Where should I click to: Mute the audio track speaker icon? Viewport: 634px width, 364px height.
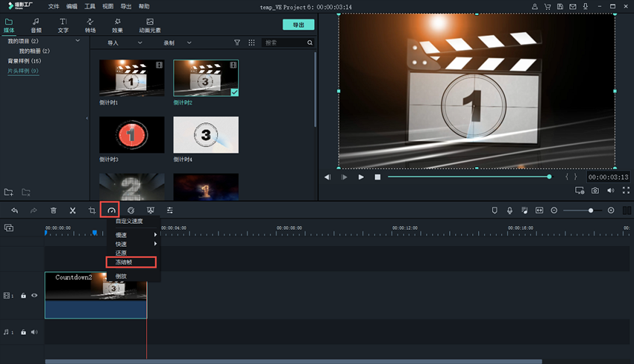34,332
